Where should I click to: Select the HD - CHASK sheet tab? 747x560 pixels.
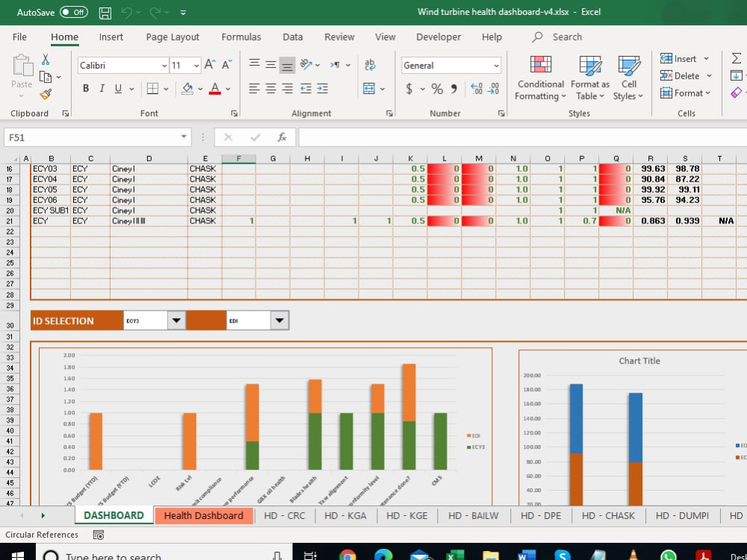(x=608, y=516)
